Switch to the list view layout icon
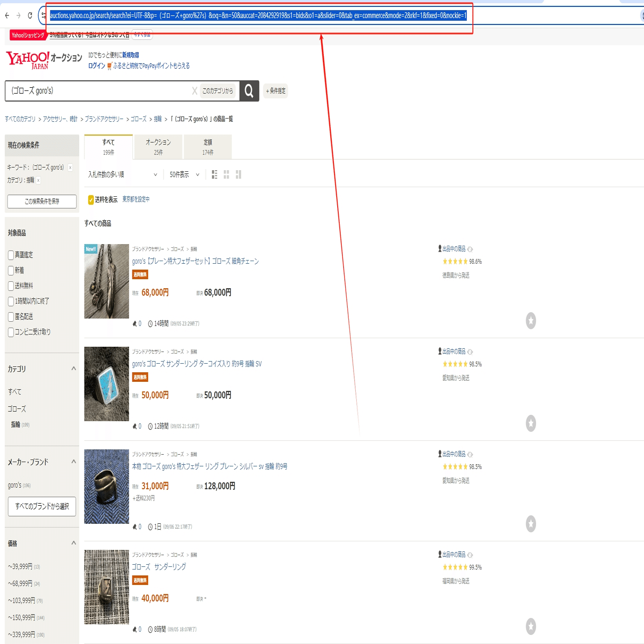Image resolution: width=644 pixels, height=644 pixels. coord(214,174)
